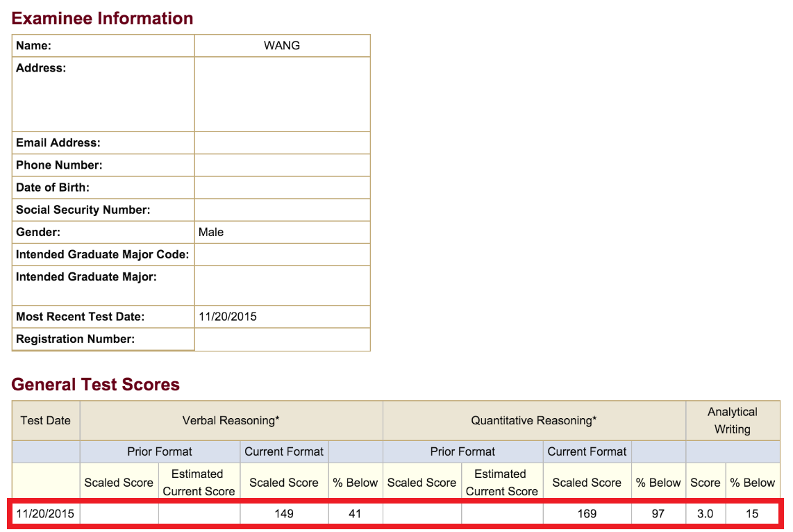793x532 pixels.
Task: Click the 'General Test Scores' heading
Action: click(96, 384)
